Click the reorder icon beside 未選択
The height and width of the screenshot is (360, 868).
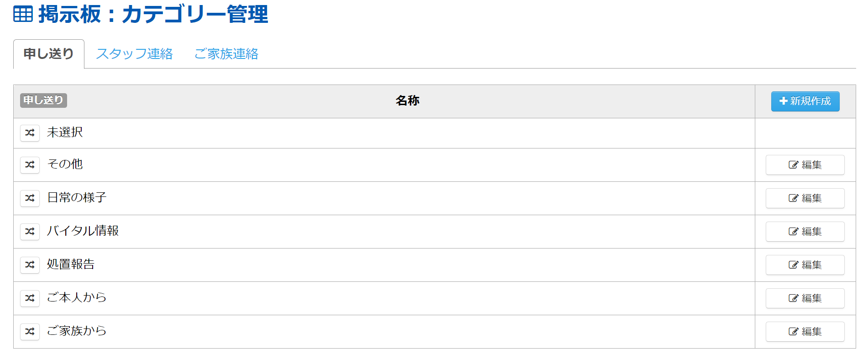[30, 133]
